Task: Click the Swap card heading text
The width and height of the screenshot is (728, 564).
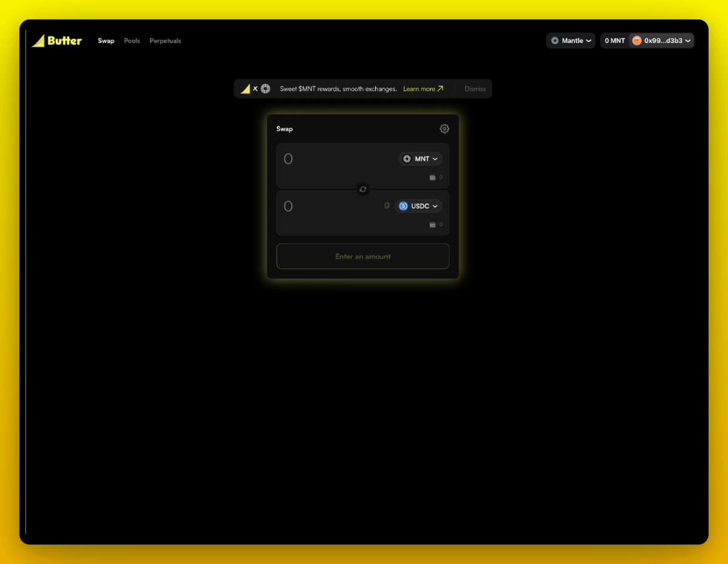Action: (x=285, y=129)
